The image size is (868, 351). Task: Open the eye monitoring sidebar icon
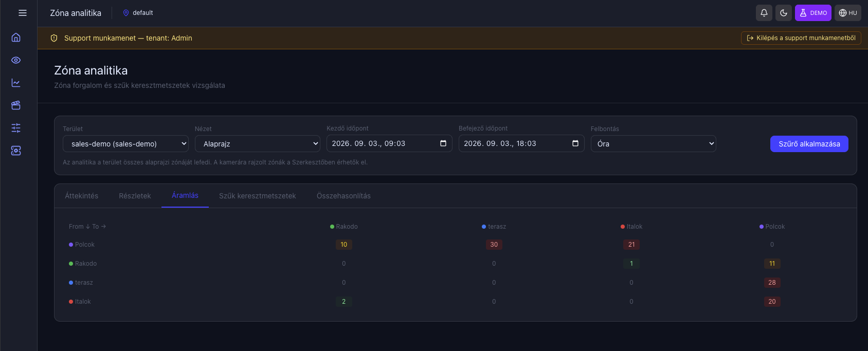pos(16,60)
